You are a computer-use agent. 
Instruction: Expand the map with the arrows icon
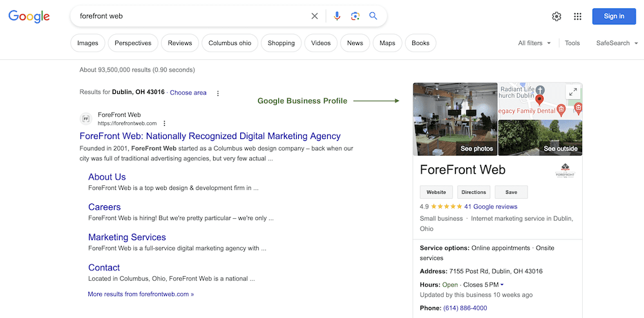[x=573, y=92]
